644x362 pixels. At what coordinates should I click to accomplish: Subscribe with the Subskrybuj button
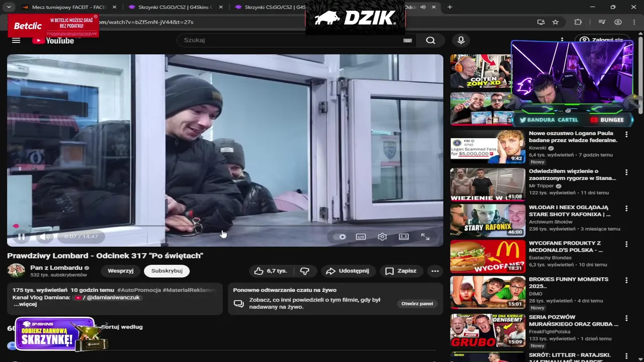(167, 270)
